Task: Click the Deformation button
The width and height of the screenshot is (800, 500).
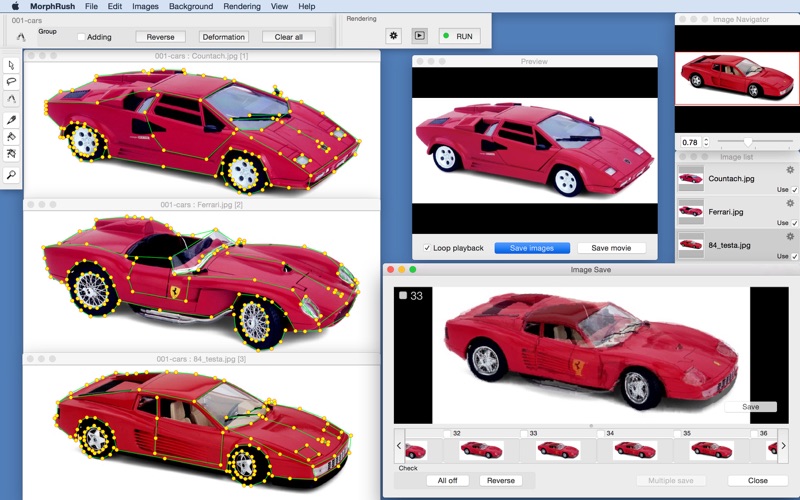Action: tap(223, 37)
